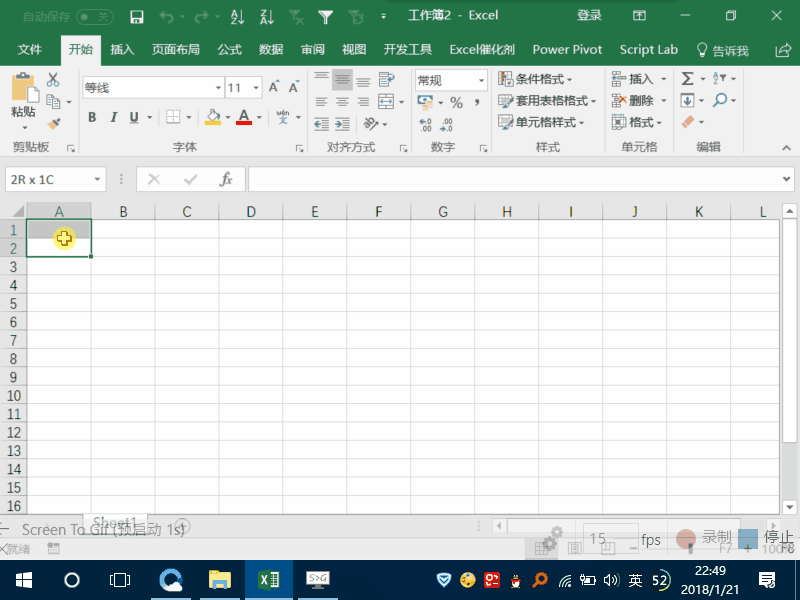Click the Save icon in quick access toolbar
The width and height of the screenshot is (800, 600).
(137, 17)
